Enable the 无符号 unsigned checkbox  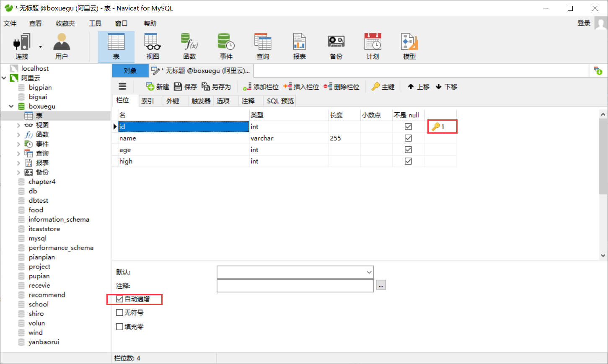click(120, 312)
